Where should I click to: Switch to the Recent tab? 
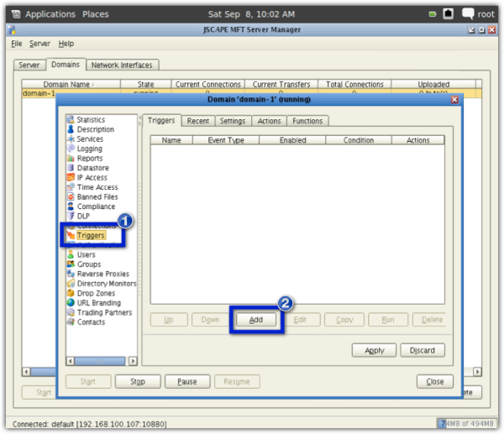pyautogui.click(x=198, y=121)
